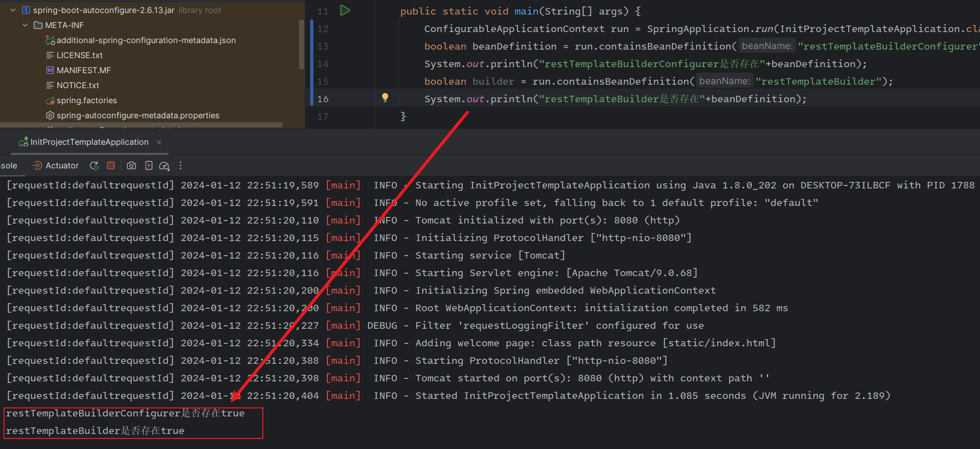The image size is (980, 449).
Task: Click the beanName hint on line 15
Action: (x=725, y=81)
